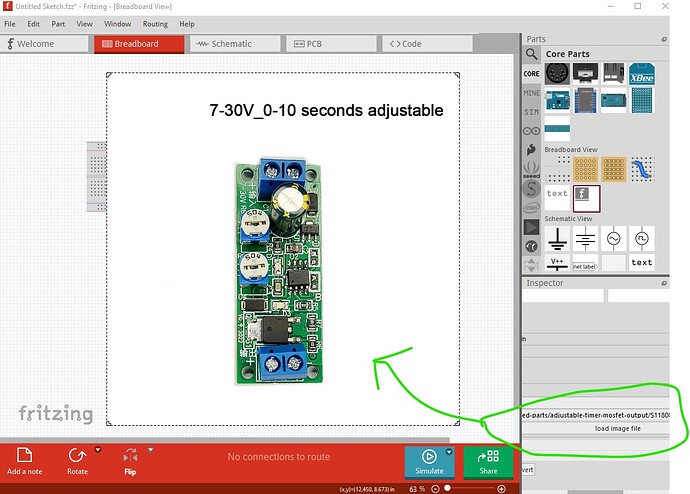690x494 pixels.
Task: Undock the Inspector panel
Action: coord(664,283)
